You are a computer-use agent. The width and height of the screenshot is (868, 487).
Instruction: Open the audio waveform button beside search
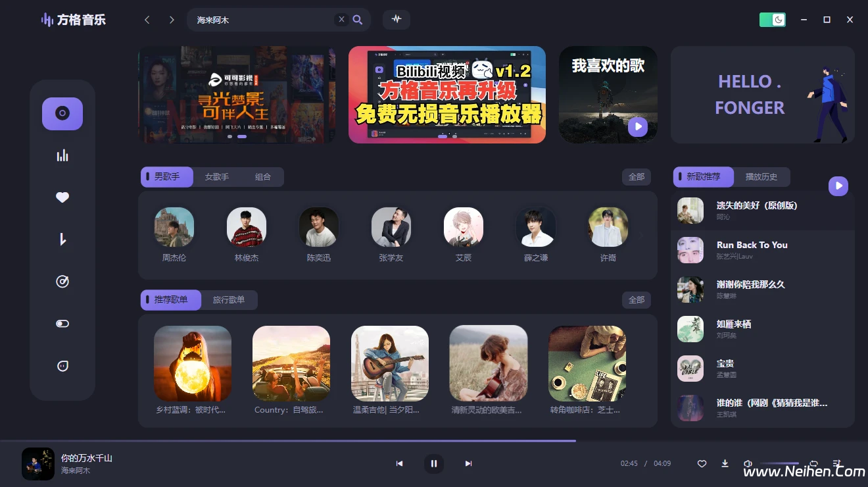397,19
